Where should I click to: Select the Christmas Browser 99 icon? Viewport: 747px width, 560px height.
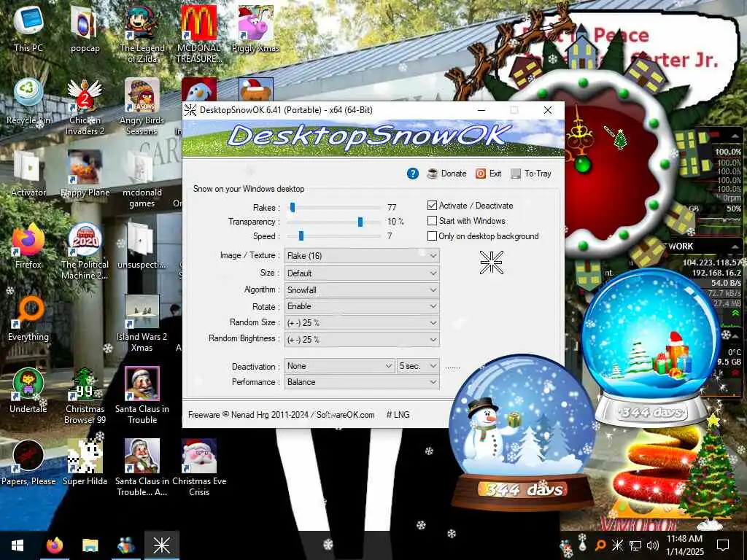pyautogui.click(x=85, y=396)
